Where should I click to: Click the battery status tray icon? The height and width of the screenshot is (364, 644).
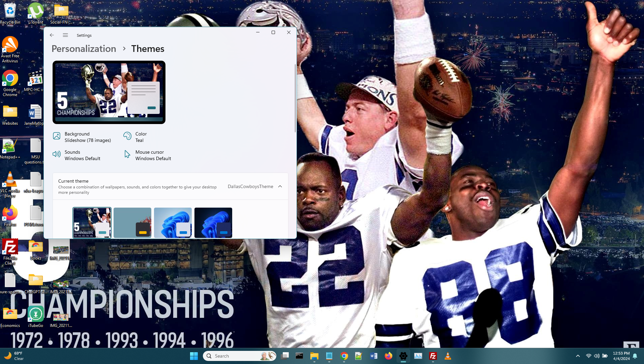pos(605,356)
